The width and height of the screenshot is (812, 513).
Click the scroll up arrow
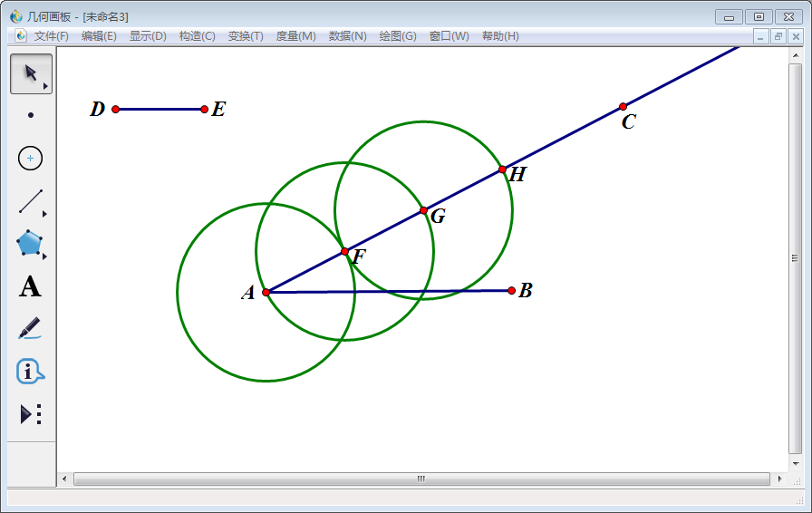(x=795, y=55)
